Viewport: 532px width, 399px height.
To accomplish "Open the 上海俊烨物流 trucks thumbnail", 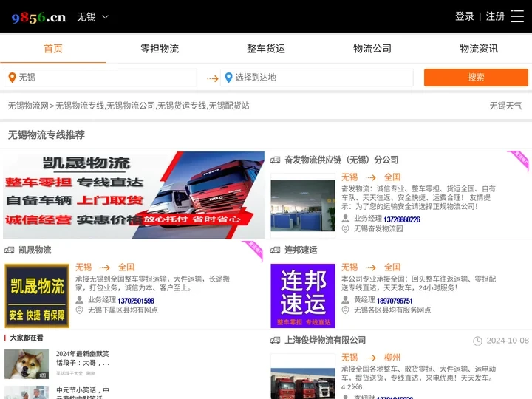I will coord(303,376).
